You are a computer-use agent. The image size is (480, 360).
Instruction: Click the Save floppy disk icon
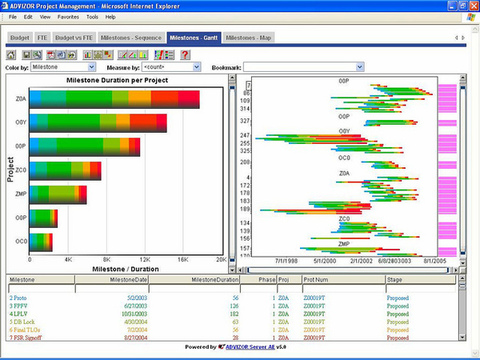26,55
